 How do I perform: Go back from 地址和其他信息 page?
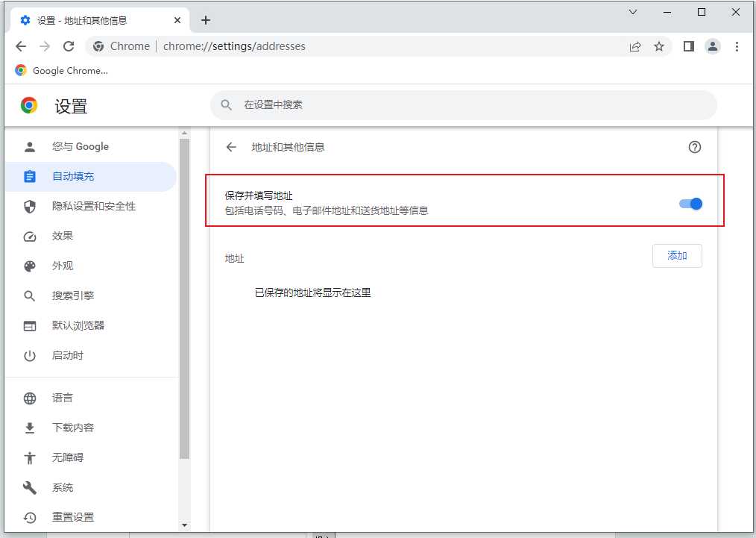pyautogui.click(x=231, y=147)
